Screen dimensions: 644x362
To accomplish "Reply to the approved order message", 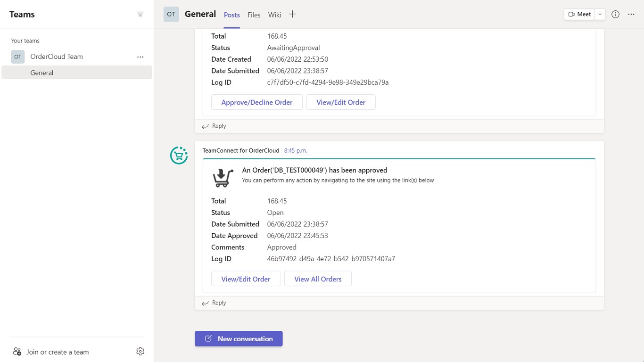I will coord(215,303).
